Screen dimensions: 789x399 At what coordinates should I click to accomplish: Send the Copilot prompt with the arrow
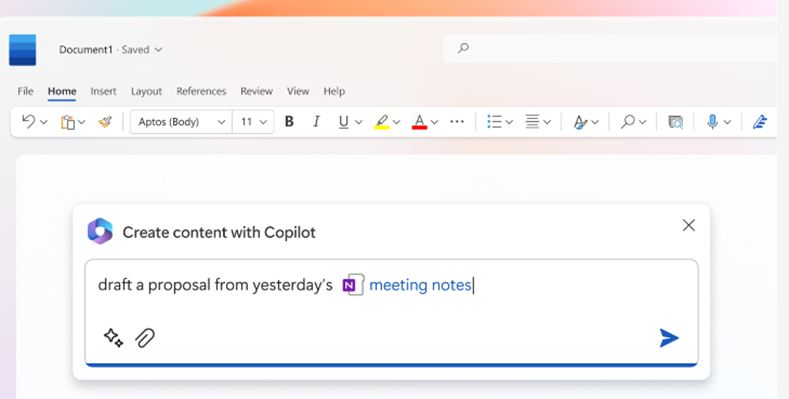tap(669, 338)
